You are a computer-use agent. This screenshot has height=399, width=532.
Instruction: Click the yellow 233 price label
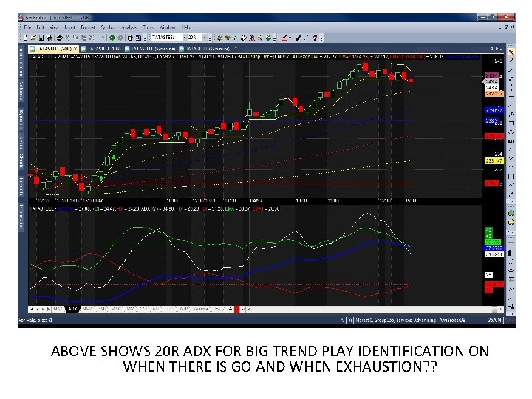click(494, 160)
